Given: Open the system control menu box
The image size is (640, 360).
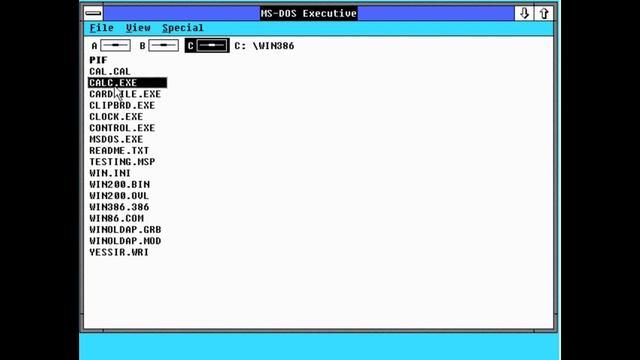Looking at the screenshot, I should click(93, 13).
